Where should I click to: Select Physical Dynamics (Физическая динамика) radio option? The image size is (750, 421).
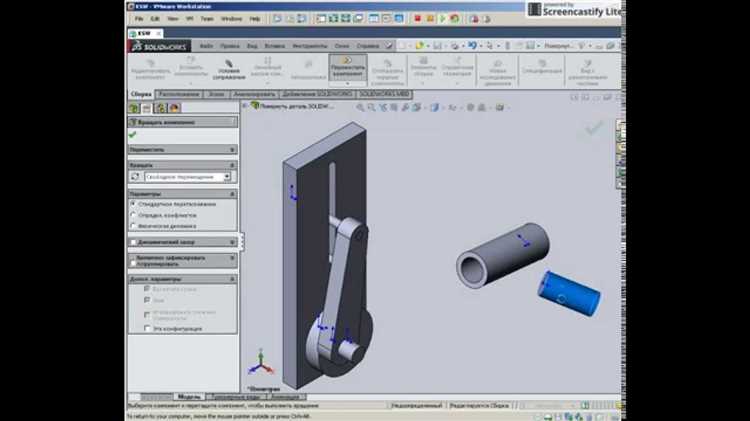tap(133, 226)
